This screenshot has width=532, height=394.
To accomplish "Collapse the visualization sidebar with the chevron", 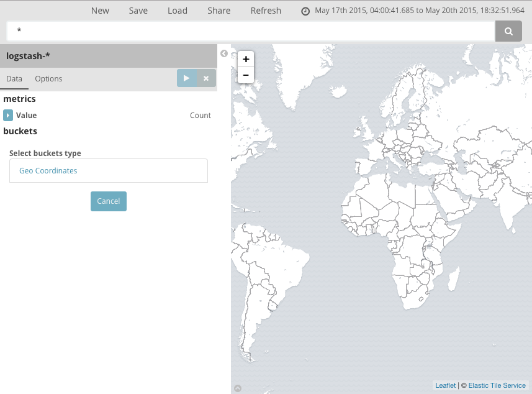I will (x=224, y=53).
